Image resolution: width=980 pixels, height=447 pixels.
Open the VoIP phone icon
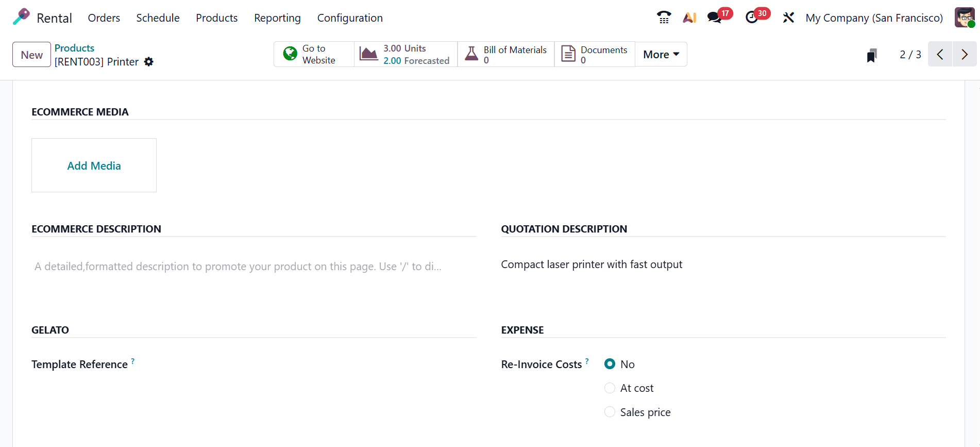[664, 18]
